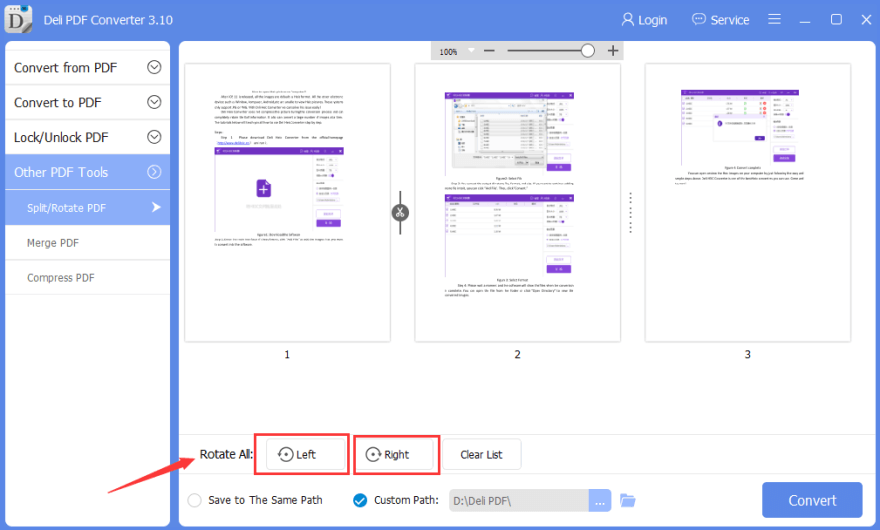Click the Deli PDF Converter logo icon
Screen dimensions: 880x530
[x=18, y=19]
